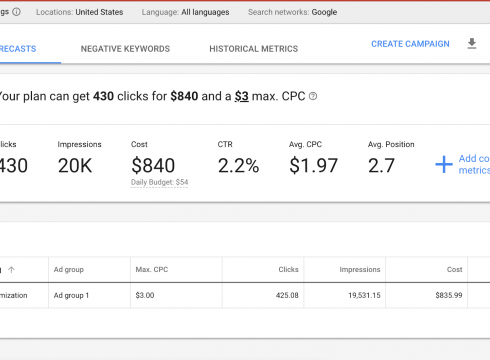
Task: Click the $835.99 cost value
Action: [x=449, y=295]
